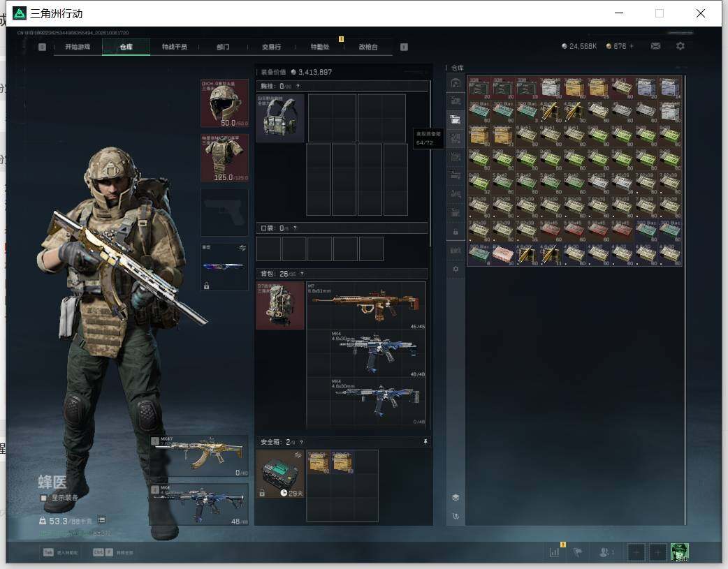The height and width of the screenshot is (569, 728).
Task: Add currency with the plus next to 678
Action: coord(632,46)
